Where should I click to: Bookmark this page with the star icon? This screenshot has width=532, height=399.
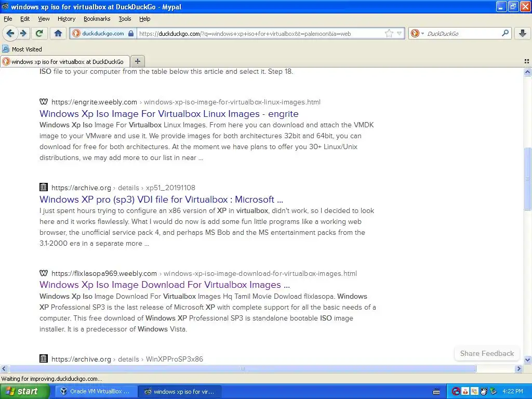click(x=389, y=33)
